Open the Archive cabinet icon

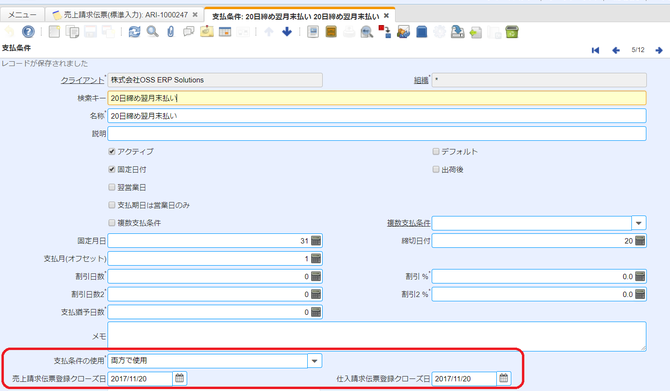tap(331, 32)
